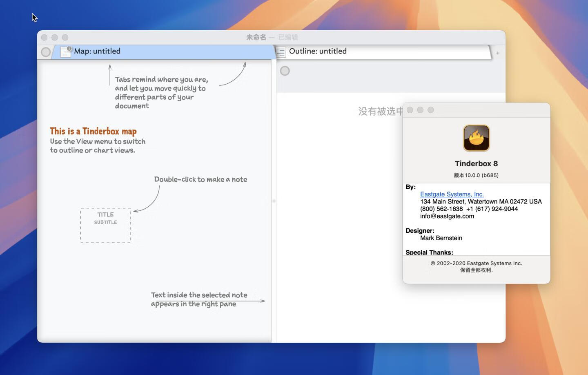Click the '© 2002-2020 Eastgate Systems Inc.' text

click(x=477, y=263)
